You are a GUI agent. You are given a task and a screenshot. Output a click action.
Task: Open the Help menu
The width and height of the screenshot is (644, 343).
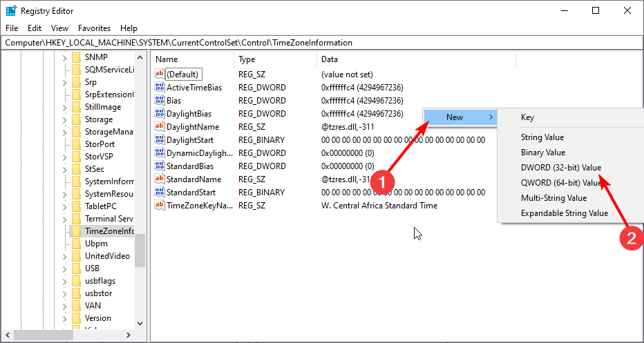[129, 28]
